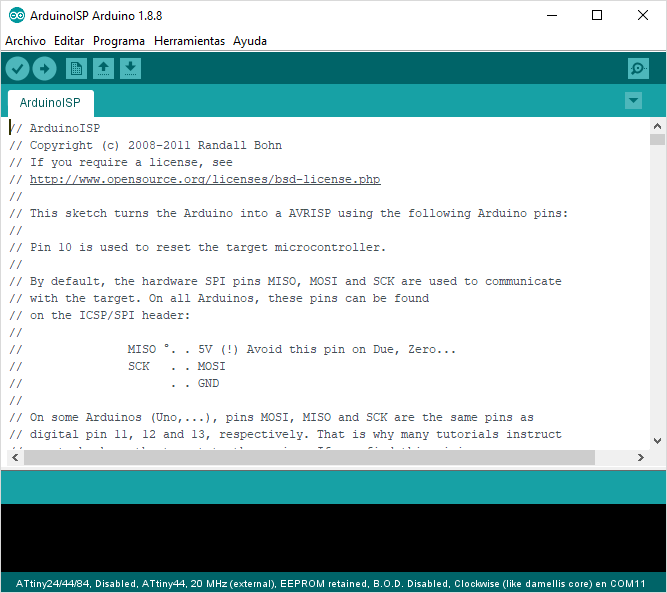The image size is (667, 593).
Task: Open the Serial Monitor magnifier icon
Action: click(x=638, y=68)
